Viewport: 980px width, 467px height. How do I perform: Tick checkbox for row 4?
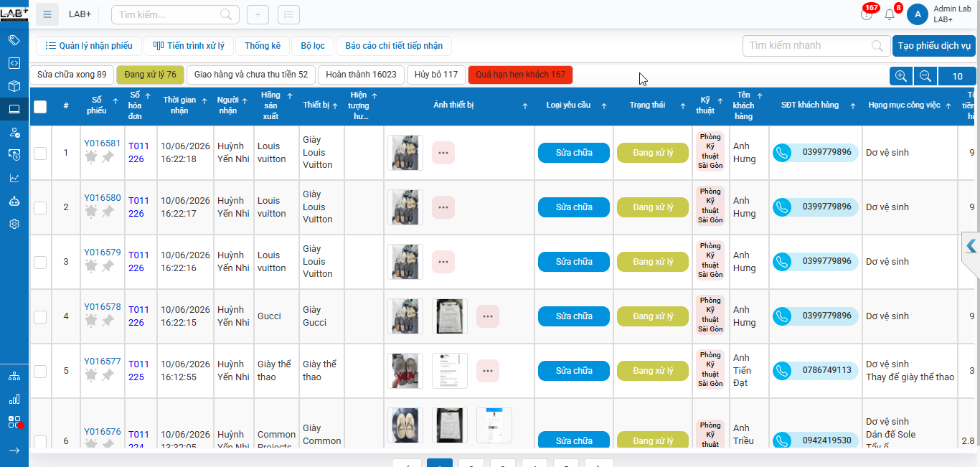40,316
